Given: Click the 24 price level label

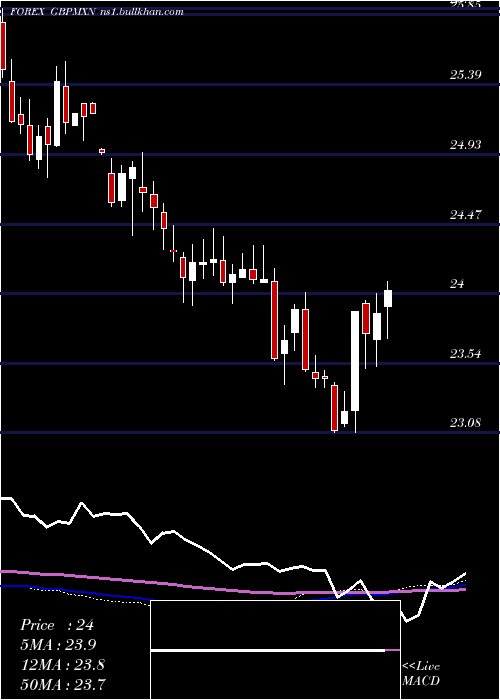Looking at the screenshot, I should (x=457, y=283).
